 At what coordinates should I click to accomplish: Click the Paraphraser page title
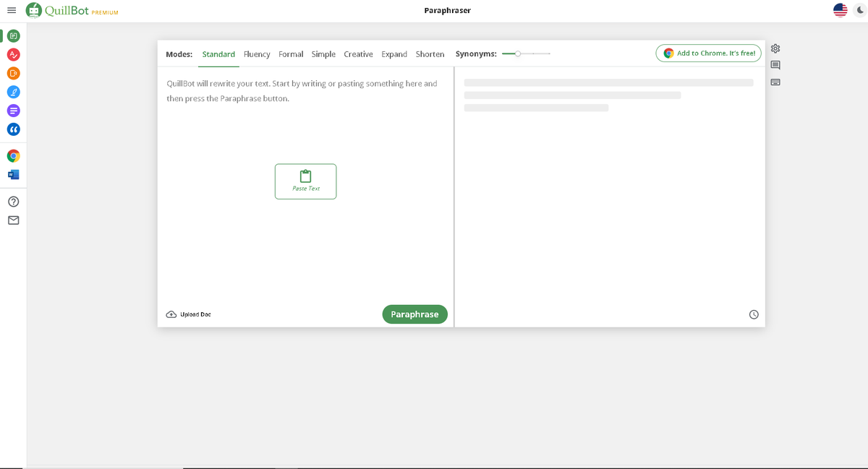[447, 10]
